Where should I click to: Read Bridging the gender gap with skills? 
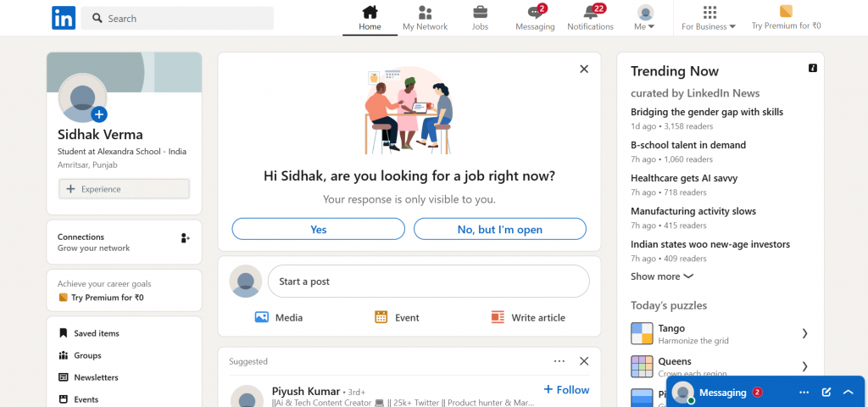707,112
